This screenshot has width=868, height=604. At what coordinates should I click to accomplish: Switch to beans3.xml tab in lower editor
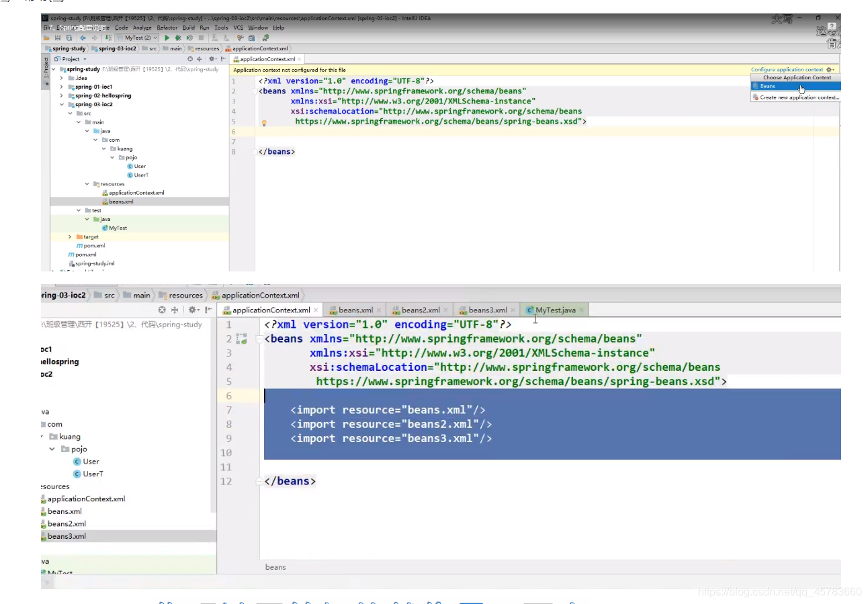[488, 310]
